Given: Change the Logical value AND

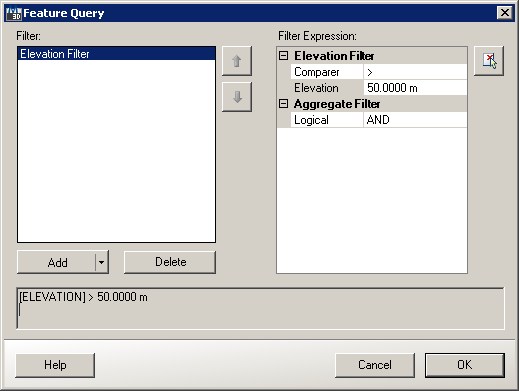Looking at the screenshot, I should pyautogui.click(x=415, y=120).
